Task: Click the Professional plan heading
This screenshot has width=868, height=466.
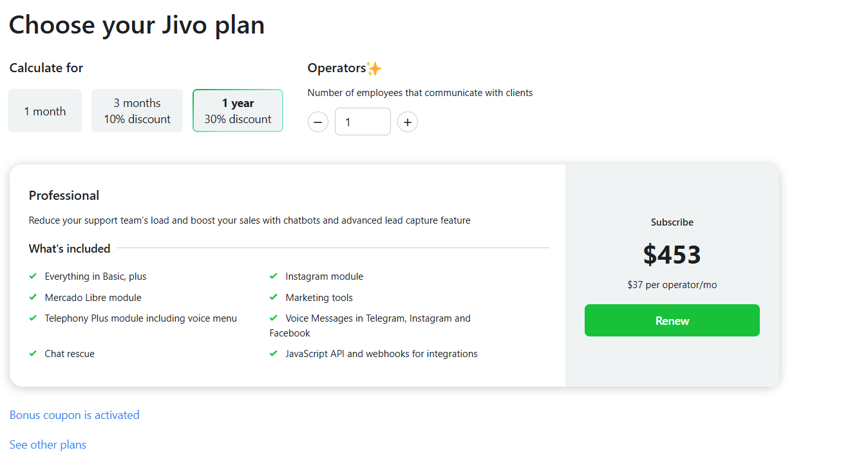Action: (x=64, y=195)
